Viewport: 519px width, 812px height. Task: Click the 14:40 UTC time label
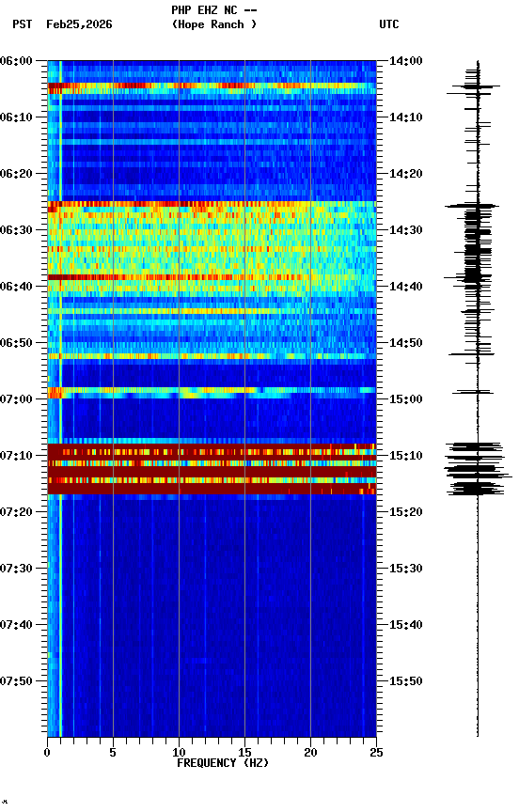tap(406, 287)
